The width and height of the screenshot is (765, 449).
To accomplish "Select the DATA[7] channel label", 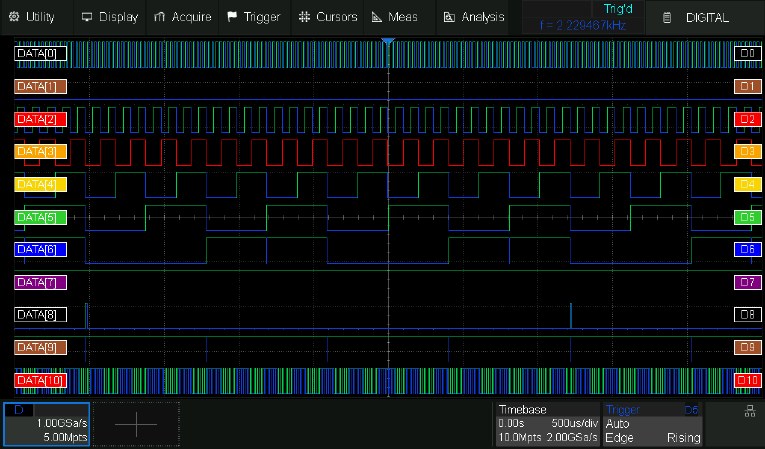I will pos(40,282).
